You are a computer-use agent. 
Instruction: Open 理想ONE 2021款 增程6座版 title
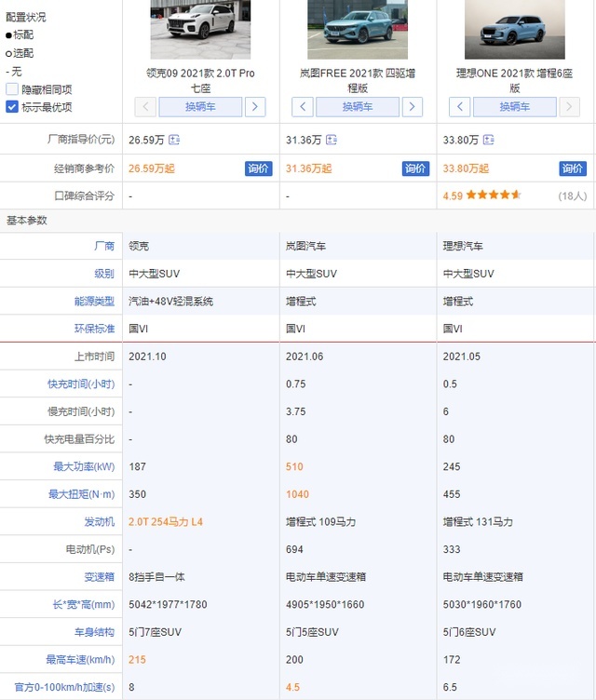coord(515,80)
